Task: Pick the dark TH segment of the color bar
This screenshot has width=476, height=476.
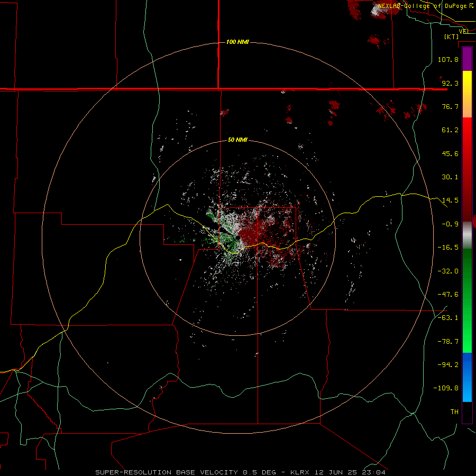Action: pos(467,412)
